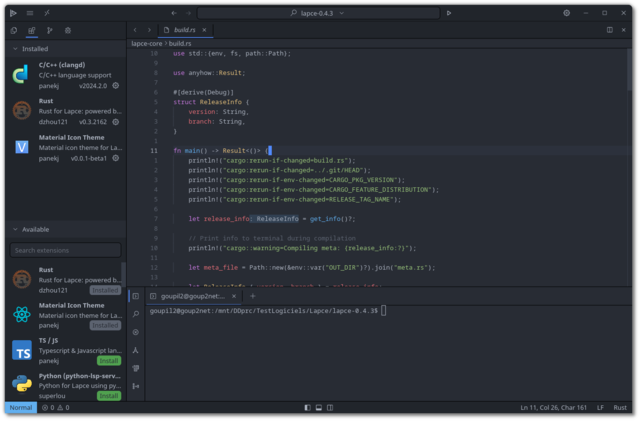Open the Search panel in bottom sidebar
This screenshot has height=421, width=640.
136,314
